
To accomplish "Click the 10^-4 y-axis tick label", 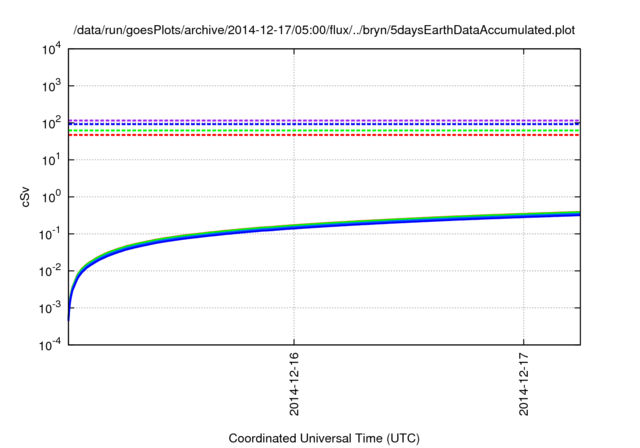I will pos(50,345).
